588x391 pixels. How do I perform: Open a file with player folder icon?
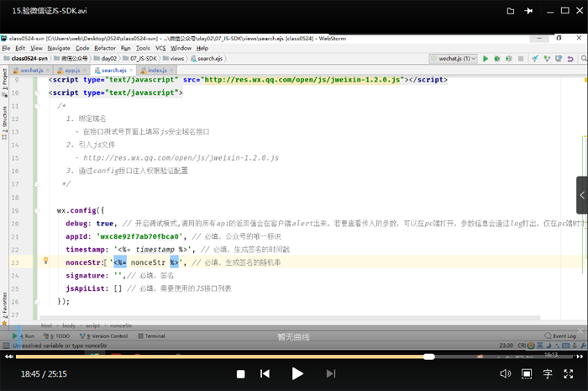(x=511, y=11)
